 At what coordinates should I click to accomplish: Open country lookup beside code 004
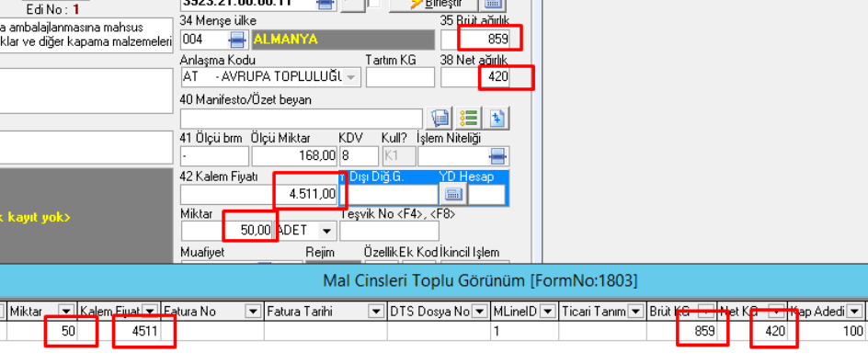[x=237, y=40]
